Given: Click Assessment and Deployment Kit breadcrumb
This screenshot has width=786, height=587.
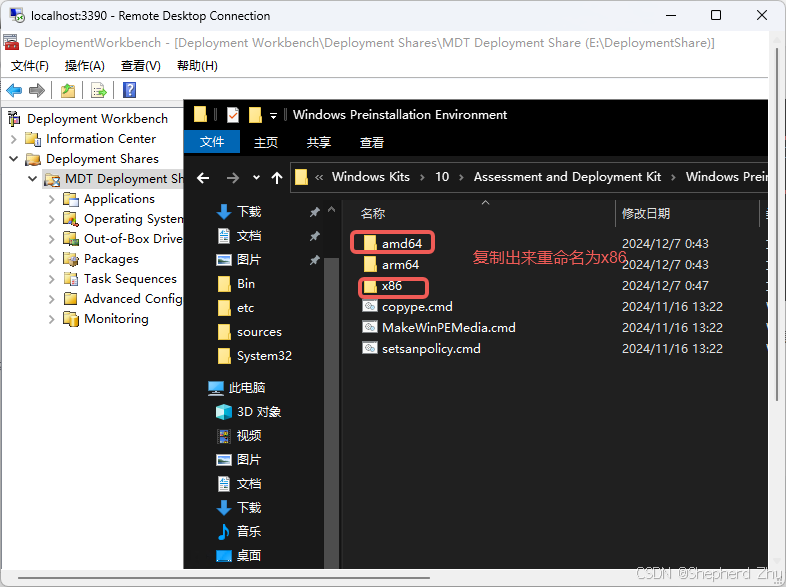Looking at the screenshot, I should pyautogui.click(x=567, y=177).
